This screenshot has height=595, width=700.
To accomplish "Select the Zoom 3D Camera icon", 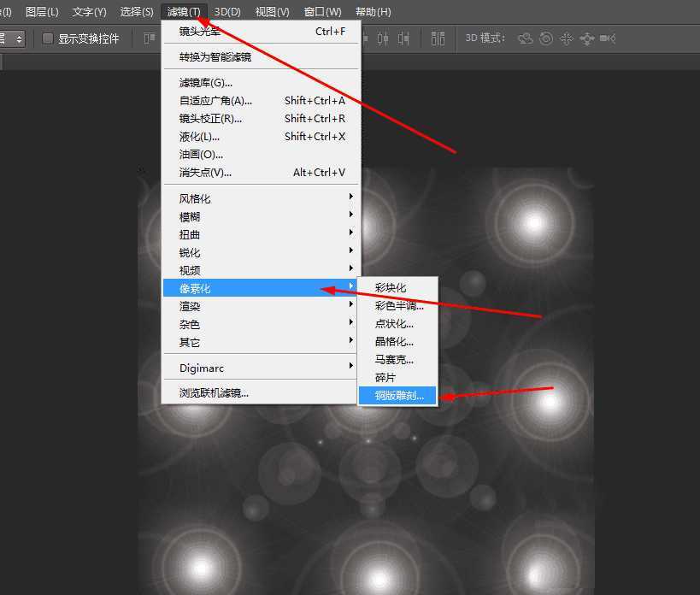I will [609, 38].
